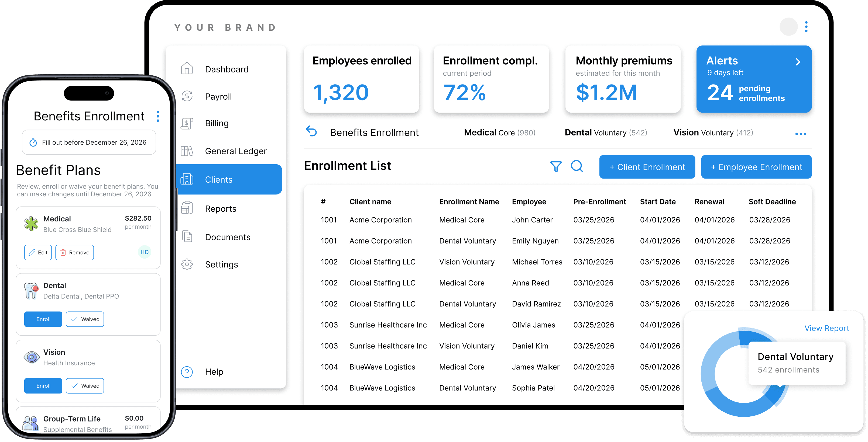Open Billing from the sidebar
This screenshot has width=868, height=442.
pyautogui.click(x=216, y=123)
